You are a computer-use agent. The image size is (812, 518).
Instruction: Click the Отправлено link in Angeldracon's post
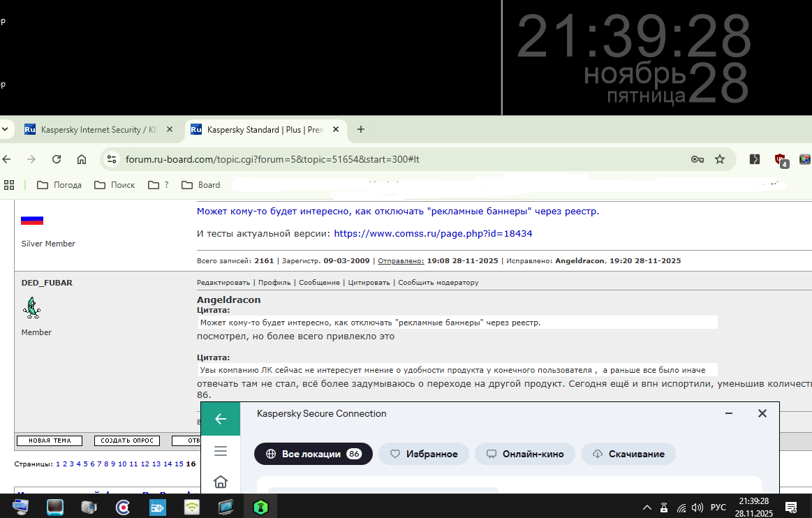tap(401, 260)
